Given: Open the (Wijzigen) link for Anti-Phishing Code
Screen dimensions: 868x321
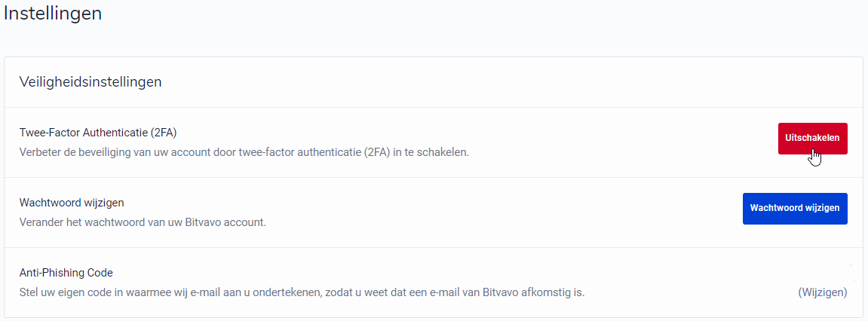Looking at the screenshot, I should pos(823,292).
